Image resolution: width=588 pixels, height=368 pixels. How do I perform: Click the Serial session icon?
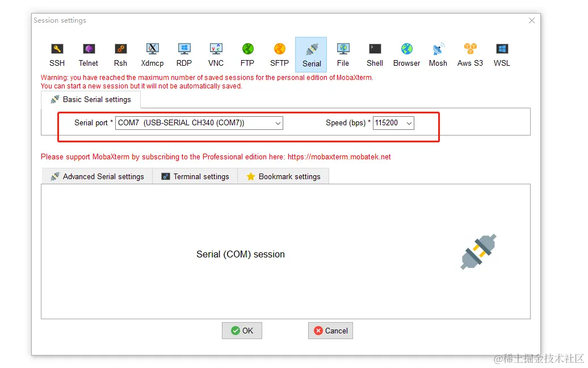[311, 54]
